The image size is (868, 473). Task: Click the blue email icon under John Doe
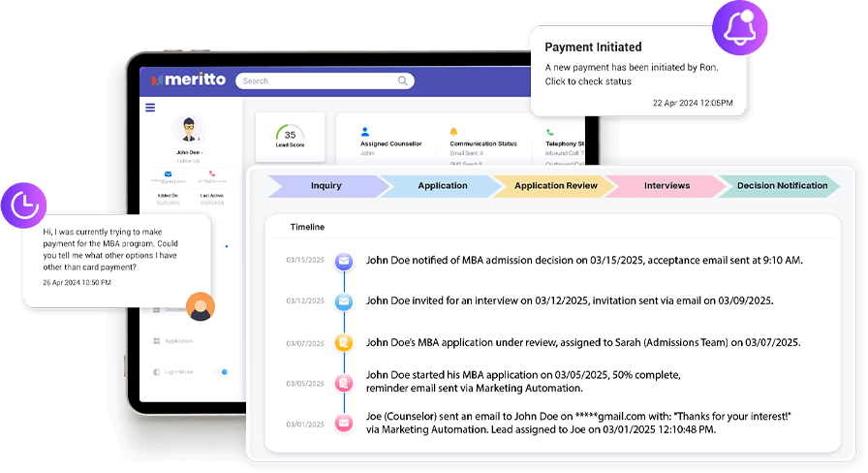(x=169, y=173)
